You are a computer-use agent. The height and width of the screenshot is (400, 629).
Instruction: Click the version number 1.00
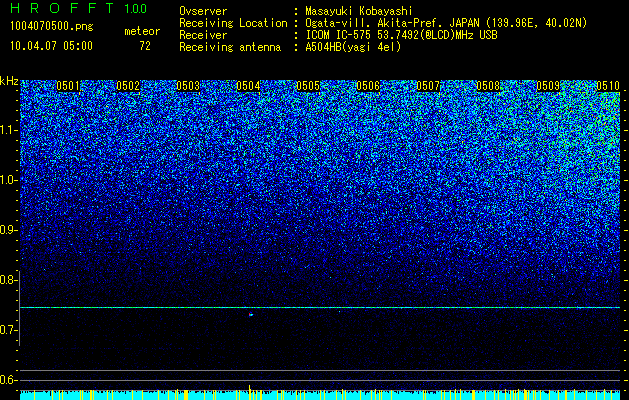tap(136, 8)
